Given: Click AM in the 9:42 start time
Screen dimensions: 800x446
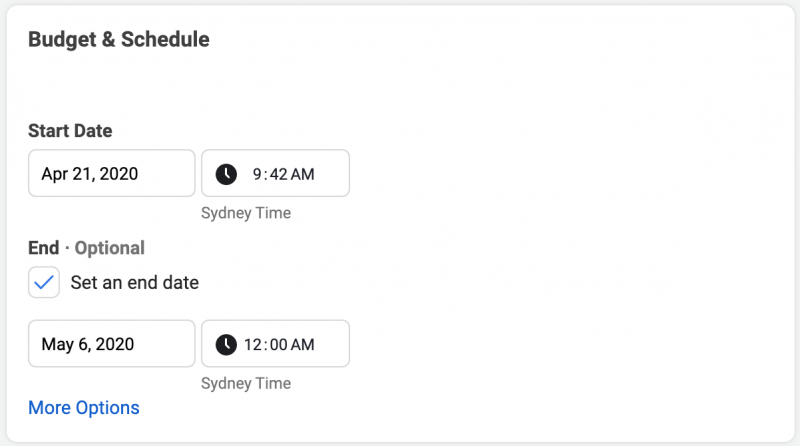Looking at the screenshot, I should coord(303,174).
